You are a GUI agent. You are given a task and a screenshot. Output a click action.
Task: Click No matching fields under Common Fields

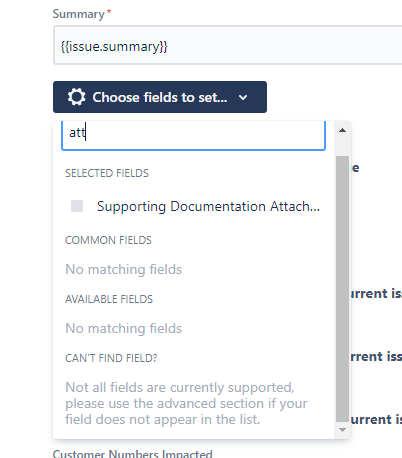124,269
